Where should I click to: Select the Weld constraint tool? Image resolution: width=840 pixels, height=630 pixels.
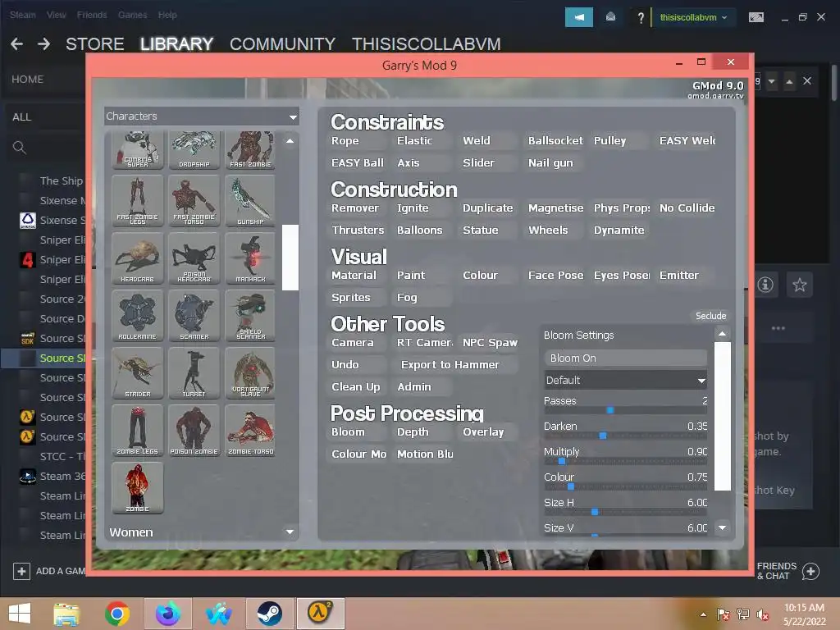tap(487, 141)
